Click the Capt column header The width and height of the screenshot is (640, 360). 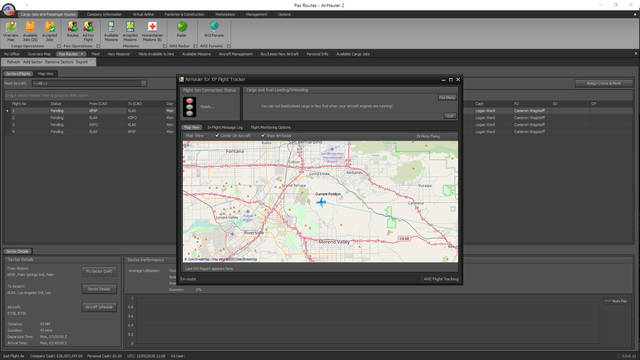[x=479, y=104]
